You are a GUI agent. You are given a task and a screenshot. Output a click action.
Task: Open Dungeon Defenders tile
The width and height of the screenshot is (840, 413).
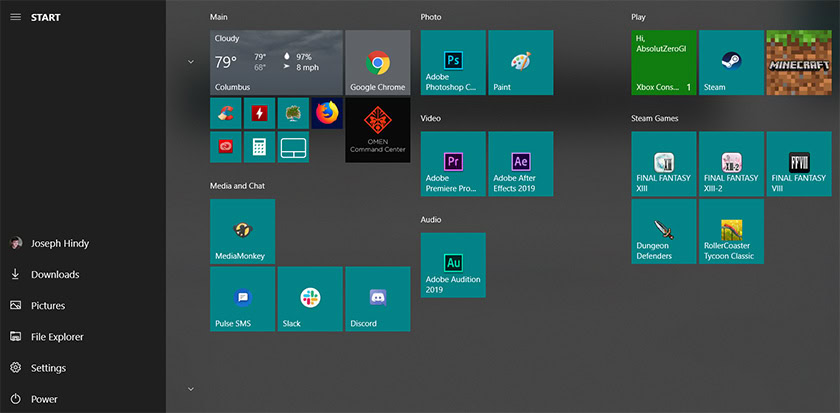pos(664,231)
